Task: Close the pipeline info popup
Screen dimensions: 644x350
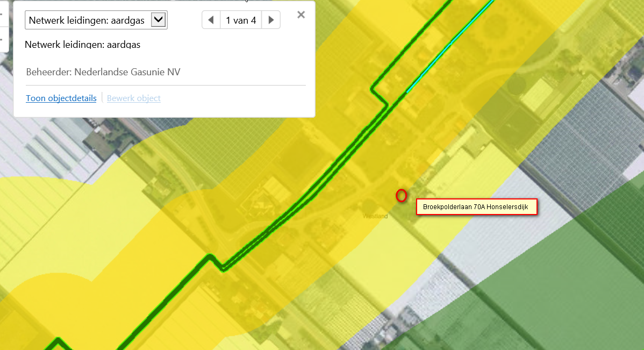Action: point(301,15)
